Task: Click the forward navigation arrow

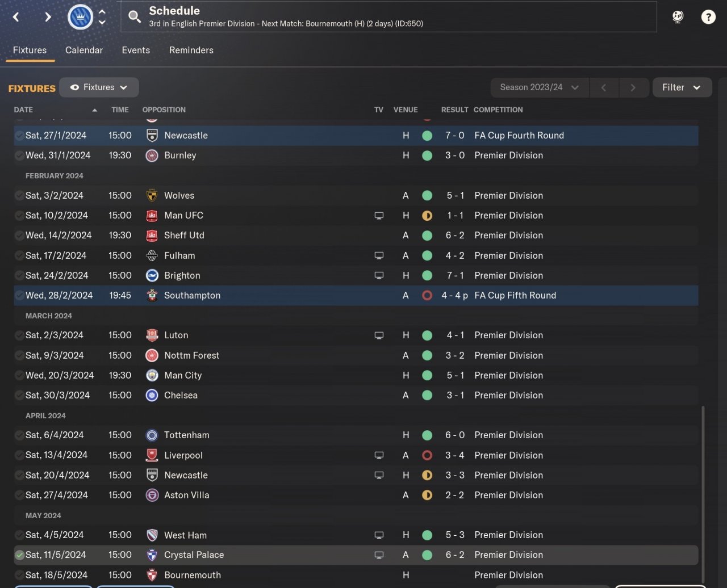Action: 48,17
